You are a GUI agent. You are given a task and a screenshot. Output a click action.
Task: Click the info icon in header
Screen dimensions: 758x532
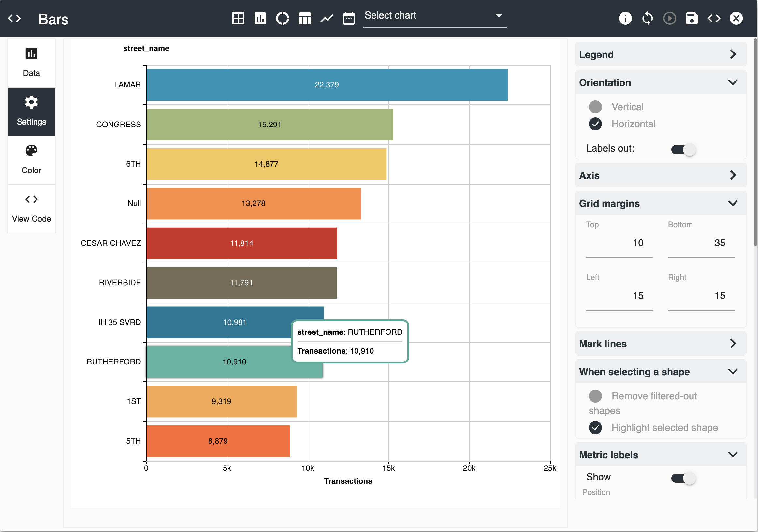pos(625,18)
